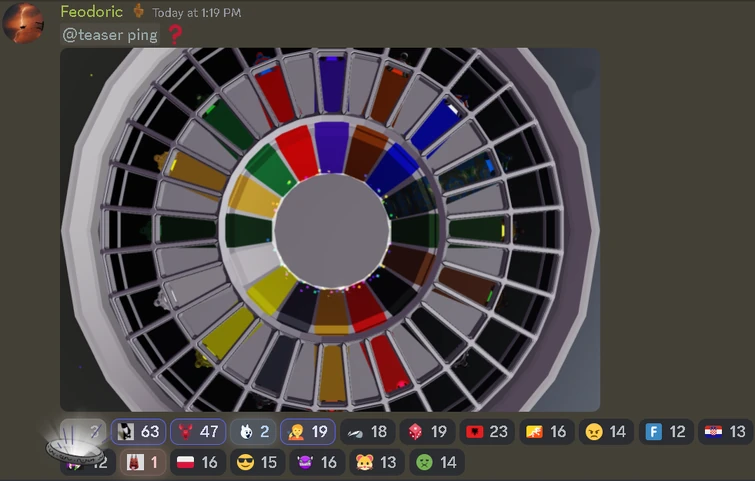Viewport: 755px width, 481px height.
Task: Add the green nauseated face reaction
Action: 437,462
